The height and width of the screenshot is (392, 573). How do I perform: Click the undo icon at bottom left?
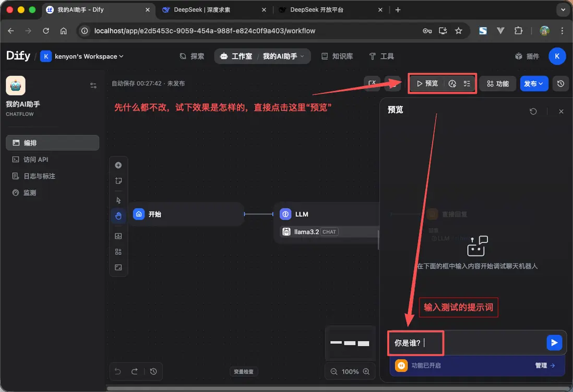[x=117, y=371]
